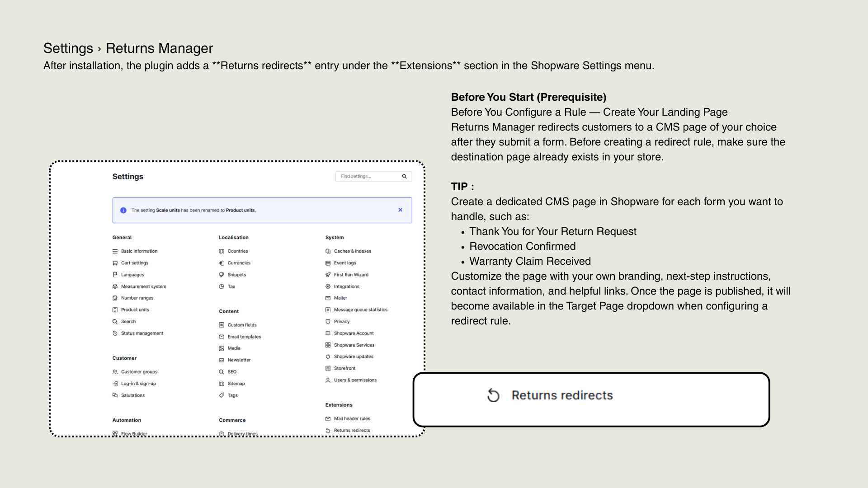Click the Log-in & sign-up icon
Viewport: 868px width, 488px height.
[115, 384]
